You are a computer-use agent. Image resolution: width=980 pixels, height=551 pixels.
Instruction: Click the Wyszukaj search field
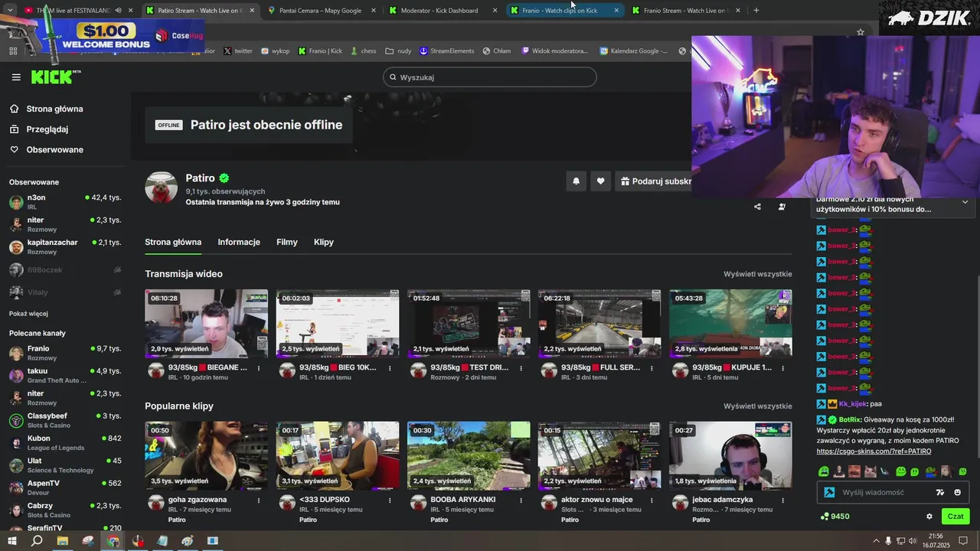click(490, 77)
